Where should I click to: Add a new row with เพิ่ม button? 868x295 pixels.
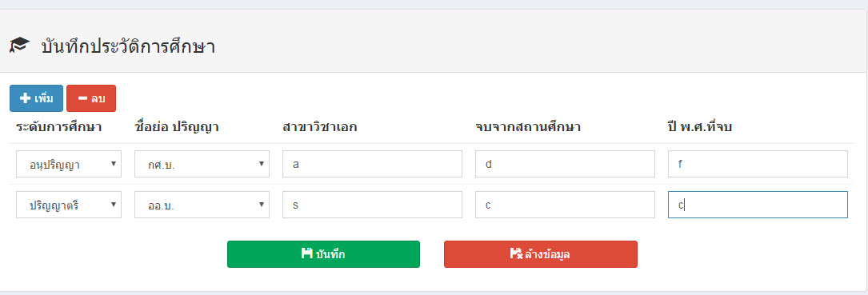[37, 98]
